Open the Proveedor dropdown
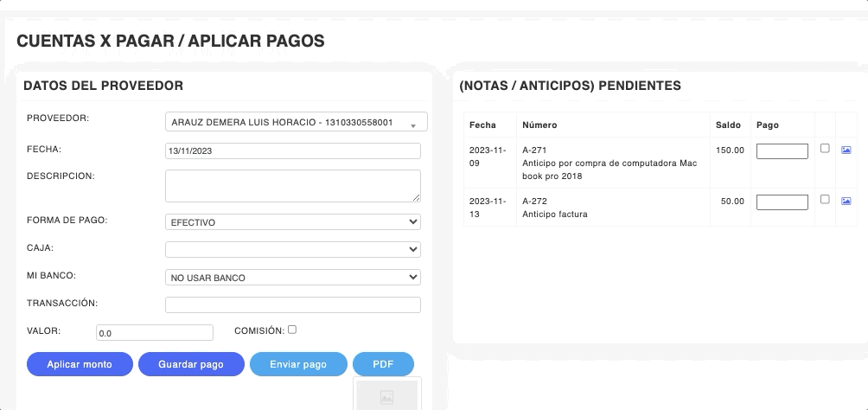 click(296, 122)
